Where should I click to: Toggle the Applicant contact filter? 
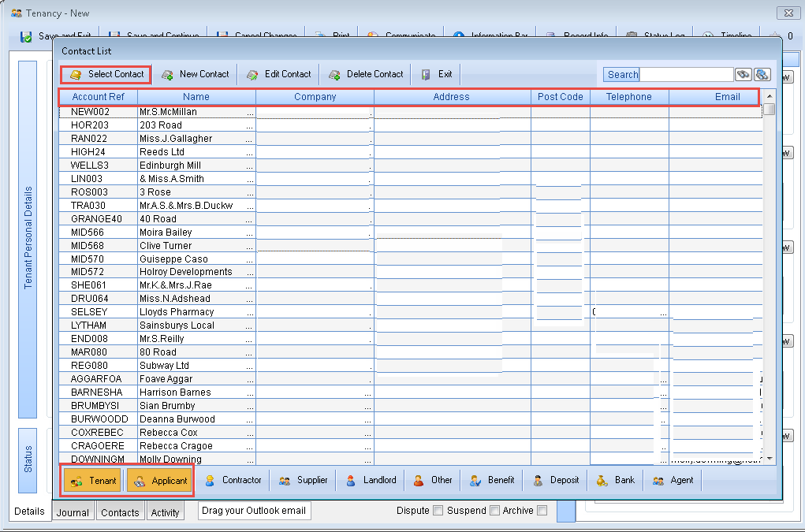(x=159, y=481)
